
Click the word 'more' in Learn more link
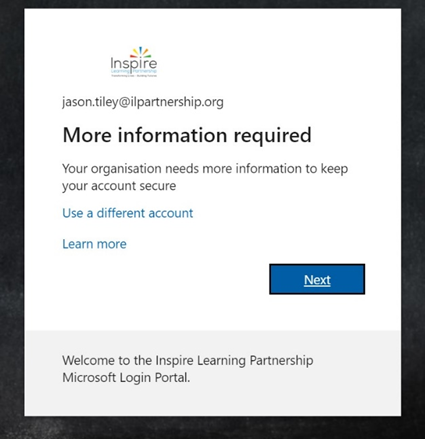[x=112, y=244]
